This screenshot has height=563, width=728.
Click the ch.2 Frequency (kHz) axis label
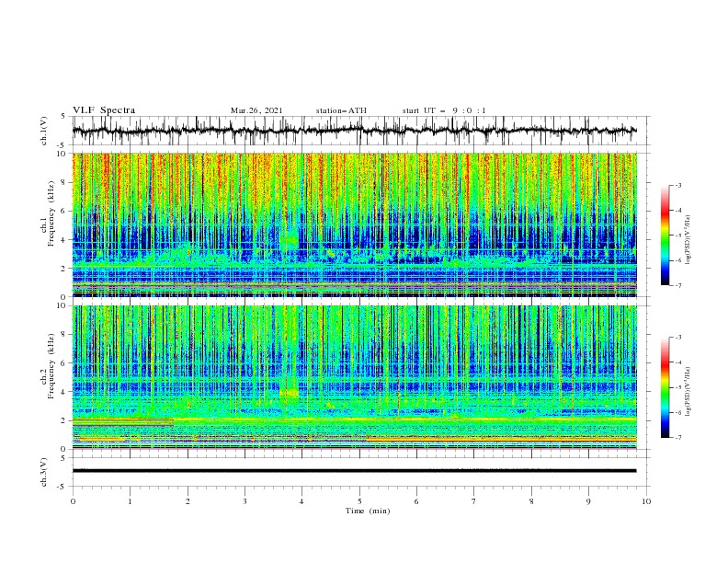(x=49, y=366)
